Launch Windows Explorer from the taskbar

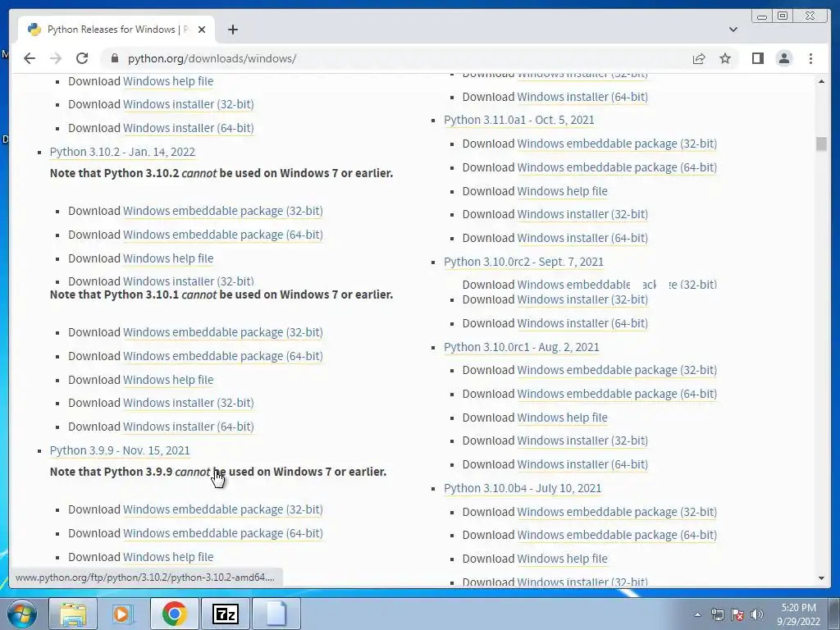click(73, 614)
